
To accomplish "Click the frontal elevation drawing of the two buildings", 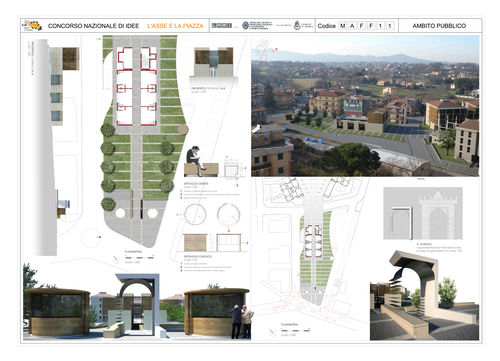I will pos(214,62).
